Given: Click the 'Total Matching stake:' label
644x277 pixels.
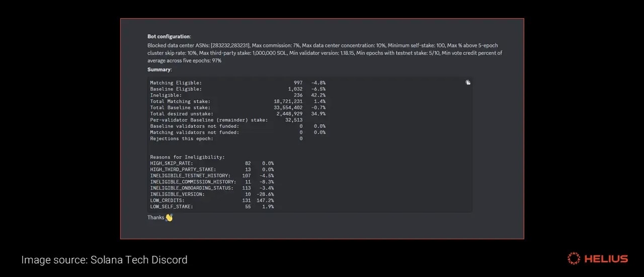Looking at the screenshot, I should pos(180,101).
